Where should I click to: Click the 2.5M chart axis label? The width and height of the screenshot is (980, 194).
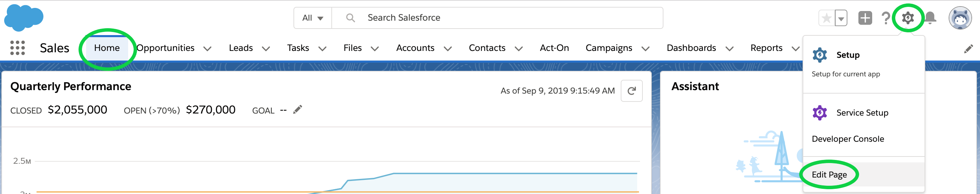(22, 161)
